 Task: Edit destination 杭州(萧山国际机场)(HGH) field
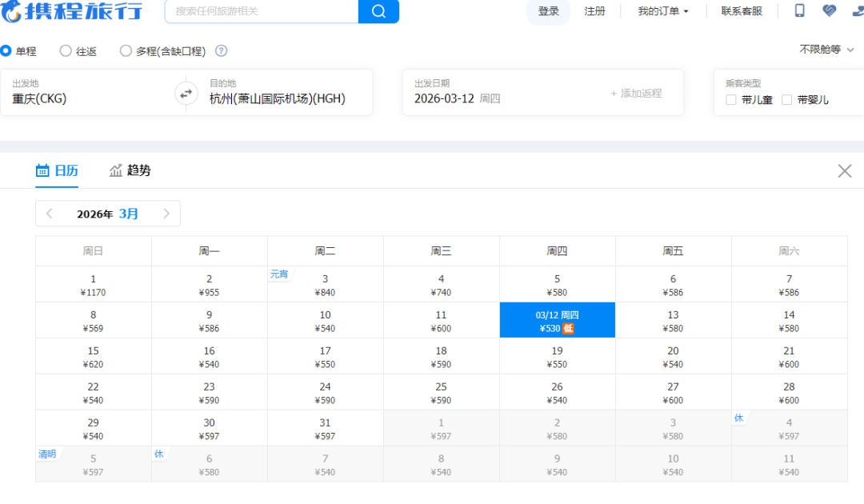[x=284, y=93]
